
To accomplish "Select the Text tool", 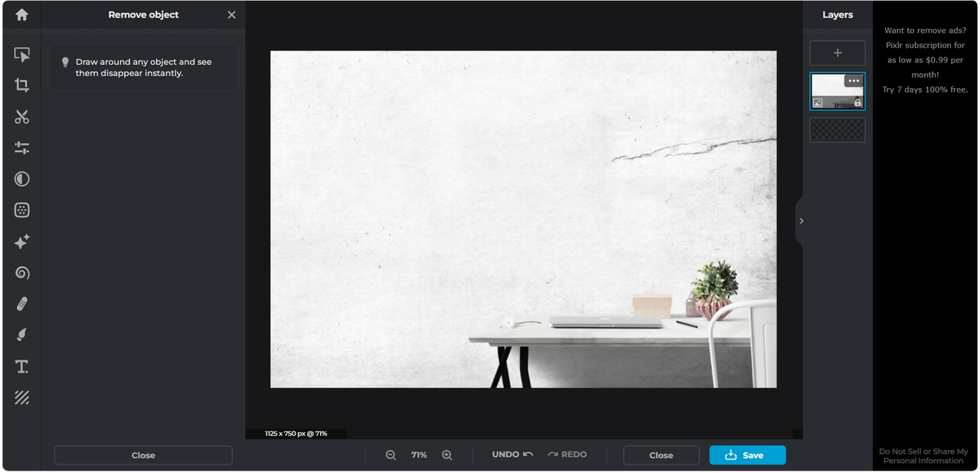I will pos(21,367).
